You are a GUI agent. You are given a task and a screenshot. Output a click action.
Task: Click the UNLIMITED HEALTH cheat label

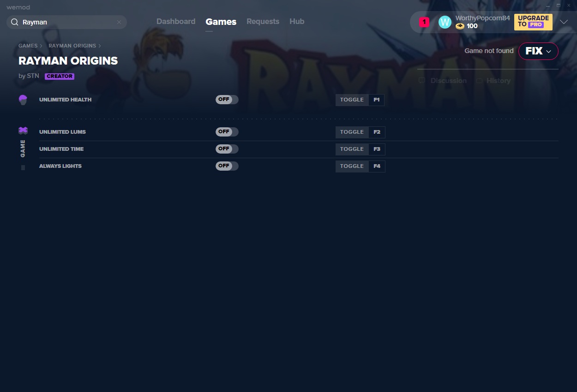coord(66,100)
